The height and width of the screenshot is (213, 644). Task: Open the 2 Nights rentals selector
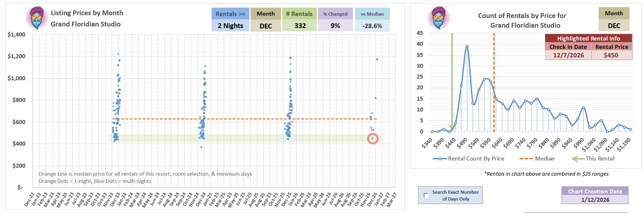pos(230,26)
